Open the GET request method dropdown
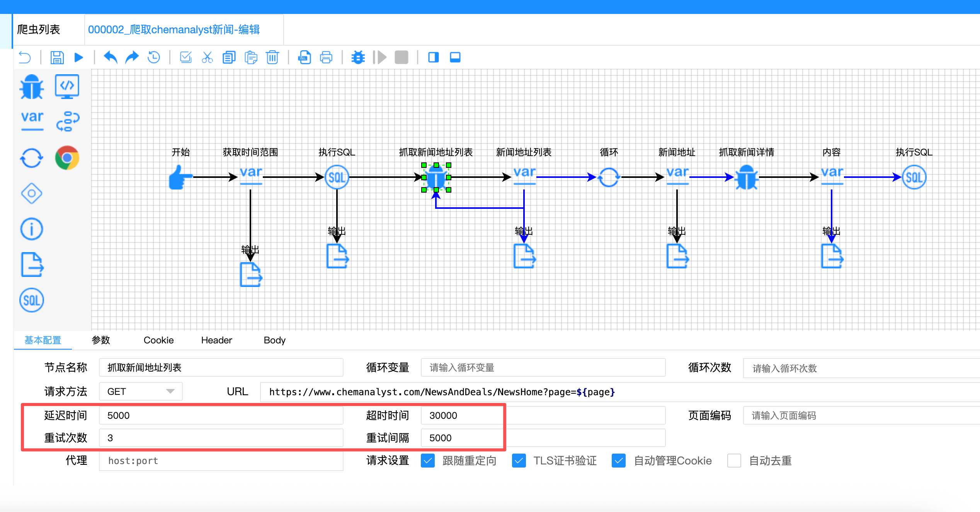Viewport: 980px width, 512px height. [x=141, y=392]
